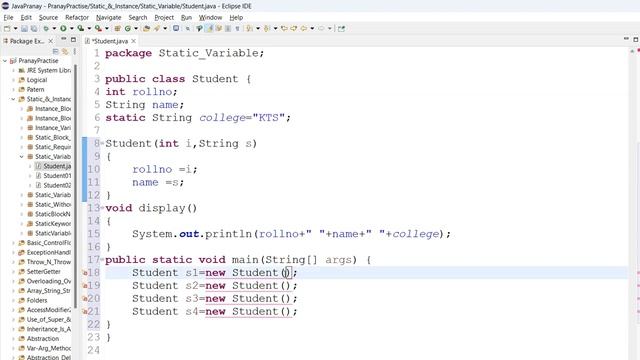Open the Debug dropdown arrow
This screenshot has width=640, height=360.
[54, 29]
